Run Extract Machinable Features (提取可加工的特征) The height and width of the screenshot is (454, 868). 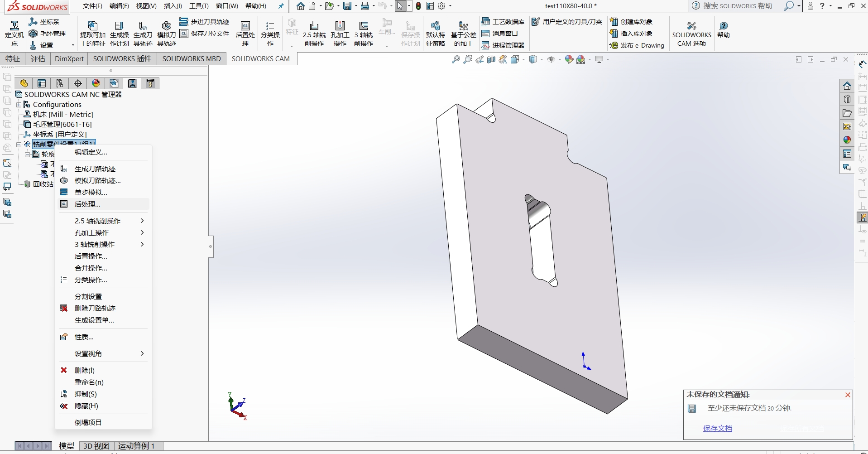(x=93, y=34)
